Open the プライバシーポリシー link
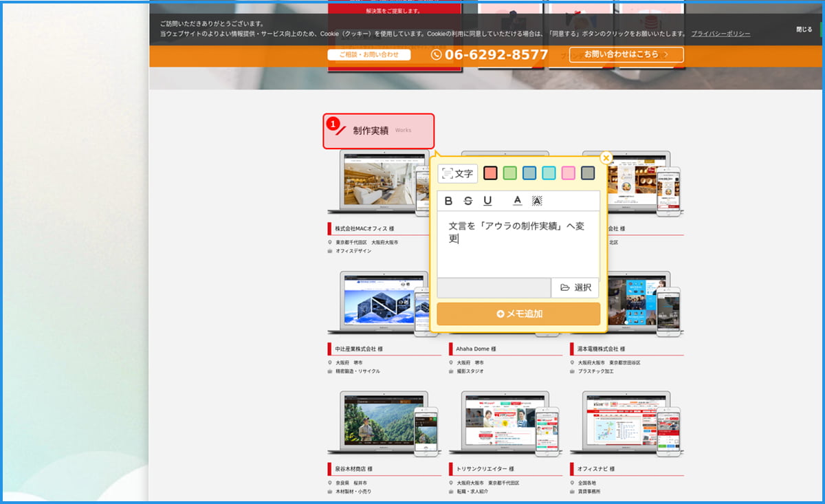This screenshot has height=504, width=825. (x=720, y=34)
